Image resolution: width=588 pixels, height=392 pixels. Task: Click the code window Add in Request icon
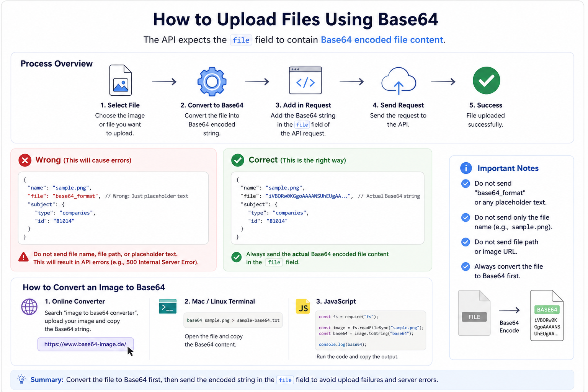pyautogui.click(x=305, y=80)
